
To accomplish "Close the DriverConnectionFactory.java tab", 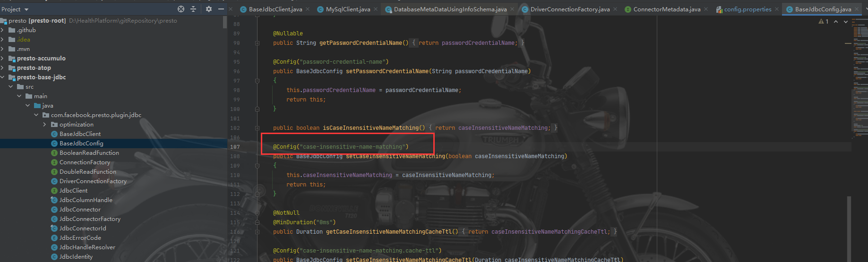I will tap(615, 9).
